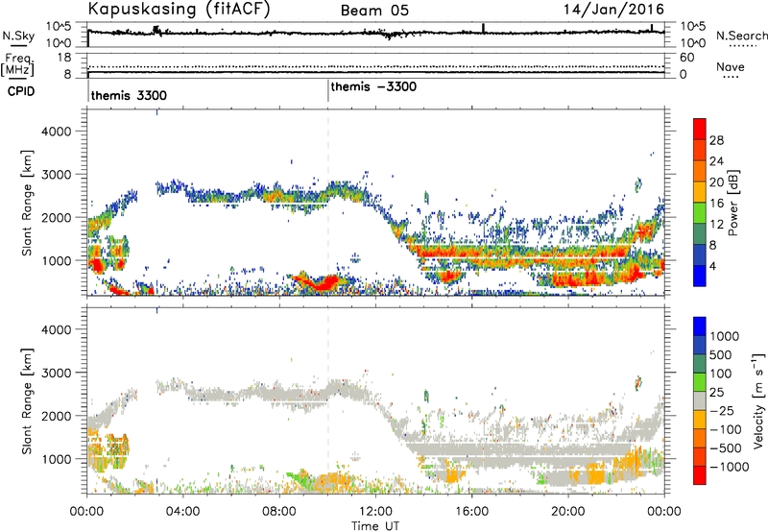Screen dimensions: 768x532
Task: Click the '3000' tick of the velocity panel
Action: (56, 373)
